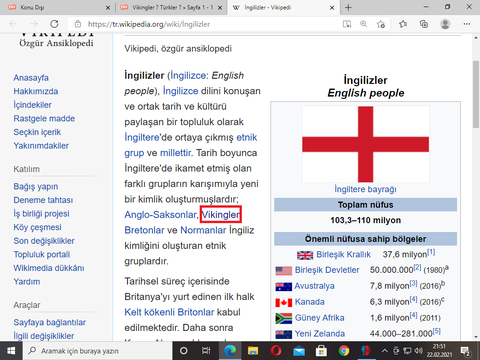The width and height of the screenshot is (480, 360).
Task: Open Anasayfa in the sidebar
Action: (x=31, y=78)
